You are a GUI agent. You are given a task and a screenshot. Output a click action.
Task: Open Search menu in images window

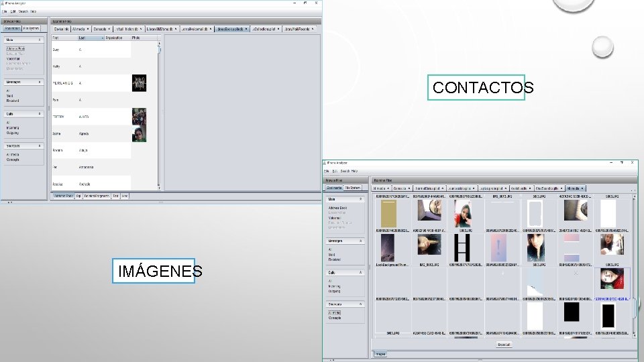point(345,171)
